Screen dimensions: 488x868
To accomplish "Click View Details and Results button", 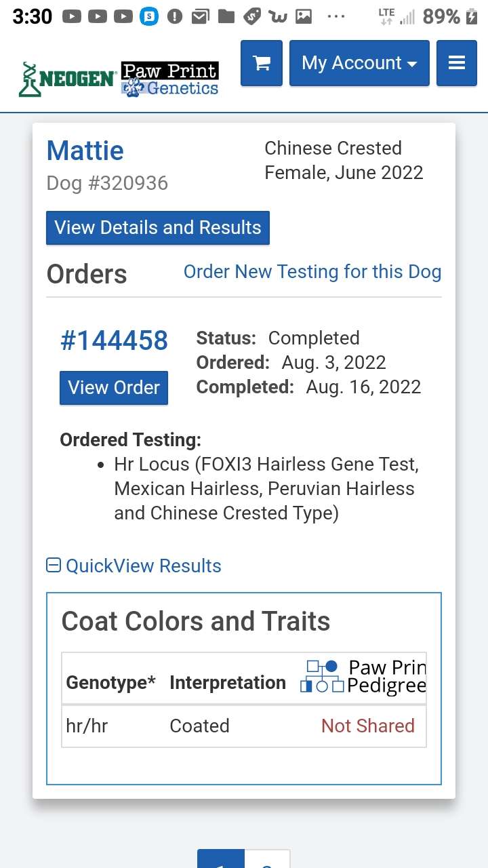I will pyautogui.click(x=158, y=228).
